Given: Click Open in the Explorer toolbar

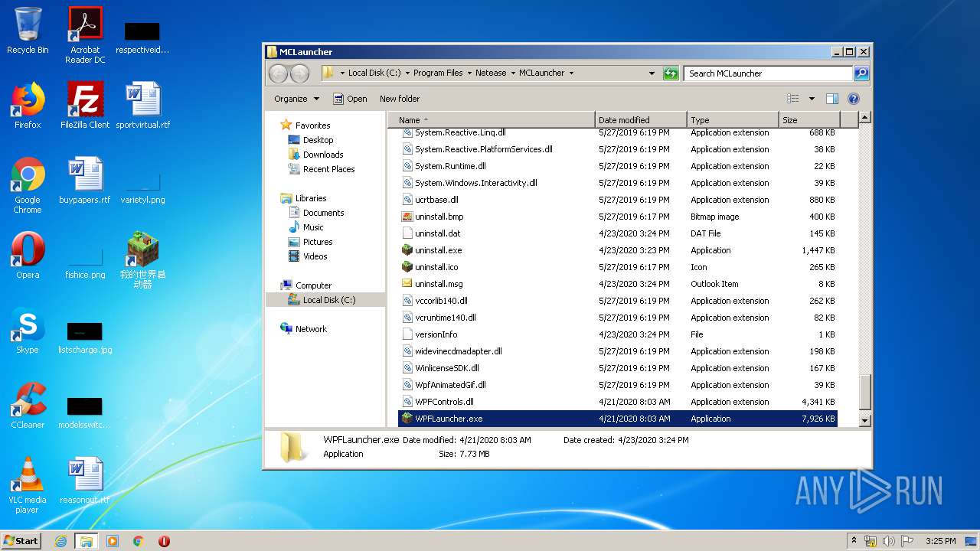Looking at the screenshot, I should (x=350, y=99).
